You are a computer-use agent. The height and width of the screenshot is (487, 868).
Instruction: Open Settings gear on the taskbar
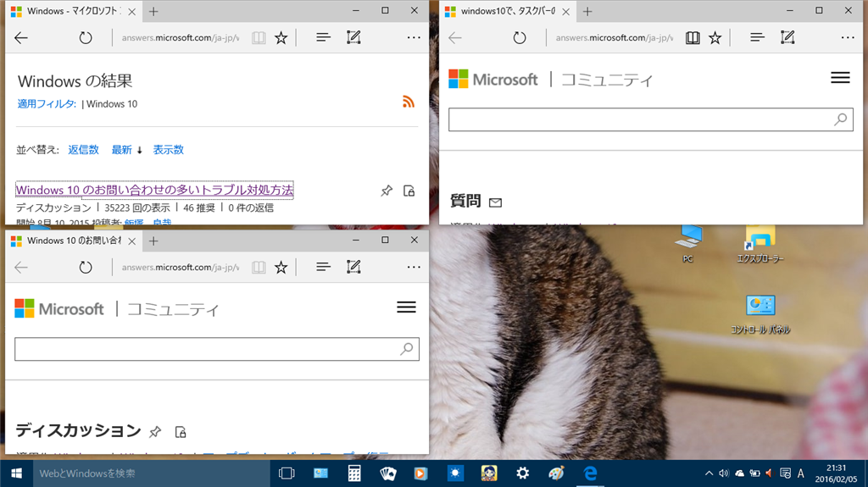point(522,473)
